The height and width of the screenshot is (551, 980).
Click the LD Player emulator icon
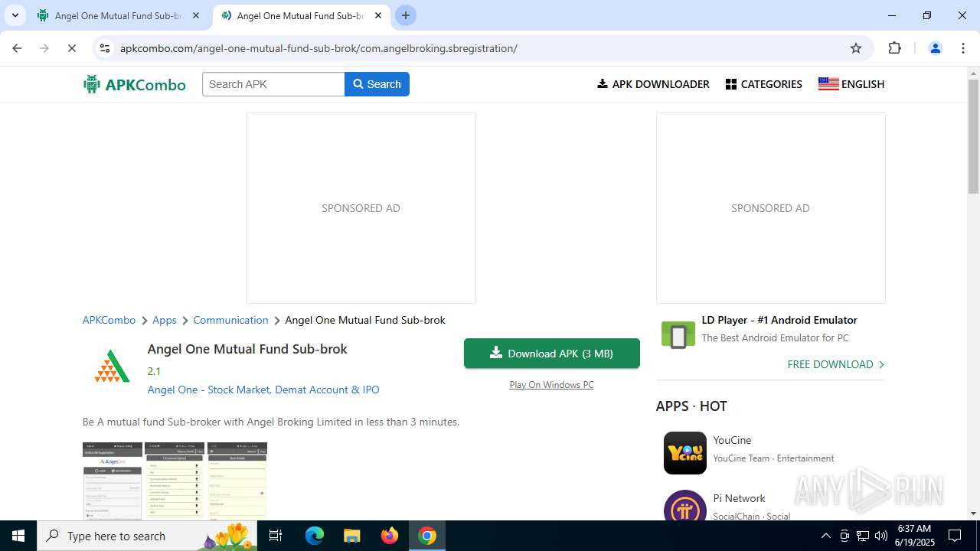678,335
